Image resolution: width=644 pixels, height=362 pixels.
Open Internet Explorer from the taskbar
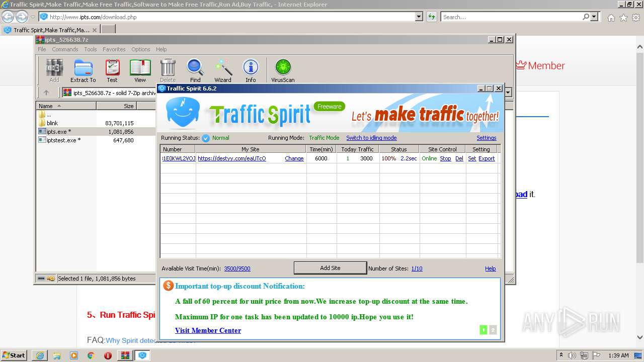coord(40,355)
